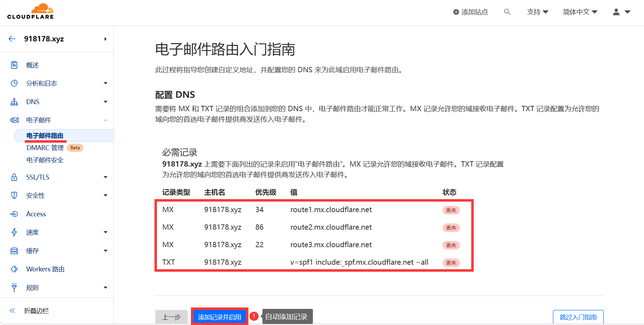Click the user account avatar icon
The width and height of the screenshot is (644, 325).
pos(616,12)
